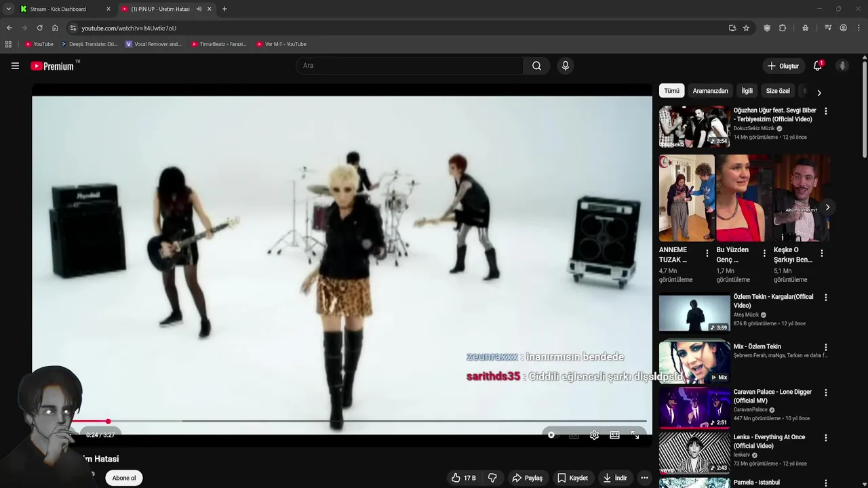Select the Aramanızdan filter chip
The height and width of the screenshot is (488, 868).
pos(710,91)
